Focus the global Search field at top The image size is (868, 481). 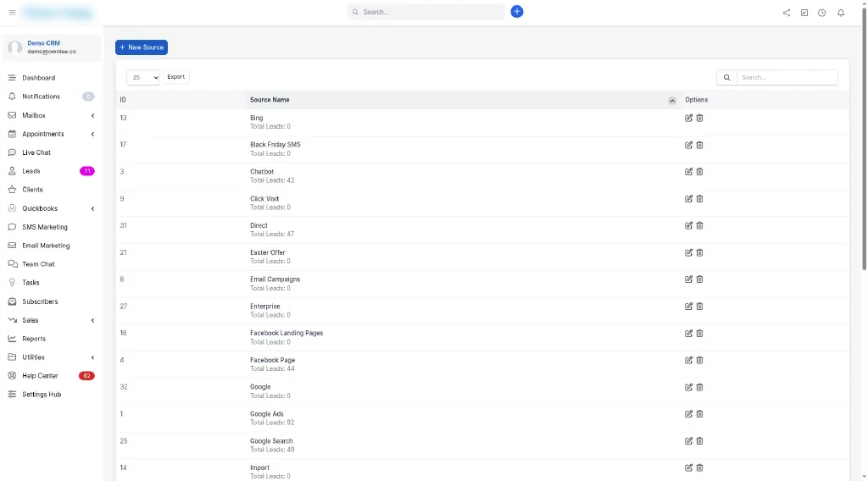[426, 12]
